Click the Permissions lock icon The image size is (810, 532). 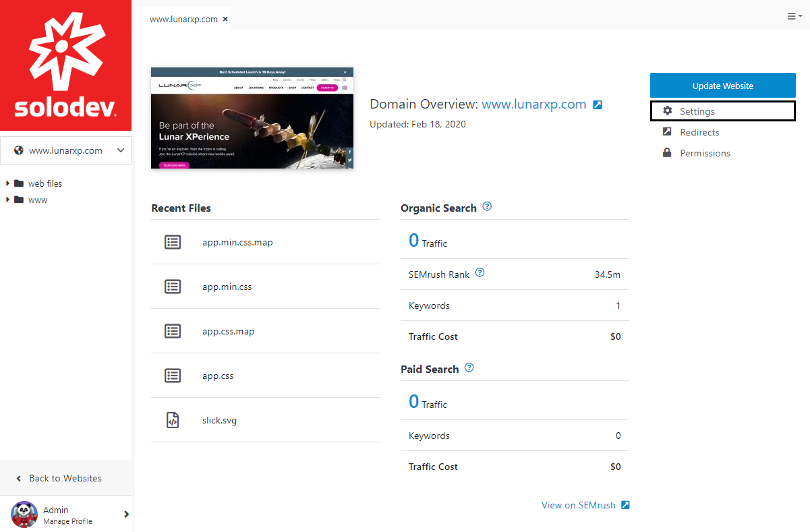[667, 152]
